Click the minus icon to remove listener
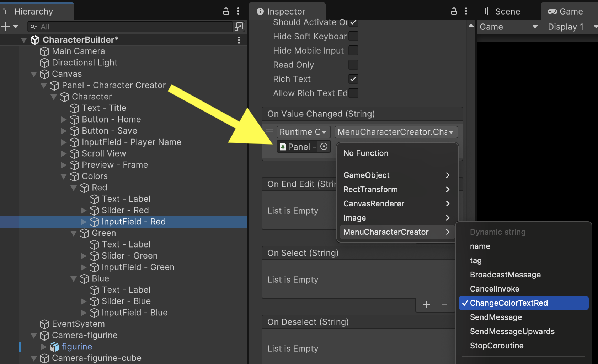This screenshot has width=598, height=364. click(x=444, y=305)
